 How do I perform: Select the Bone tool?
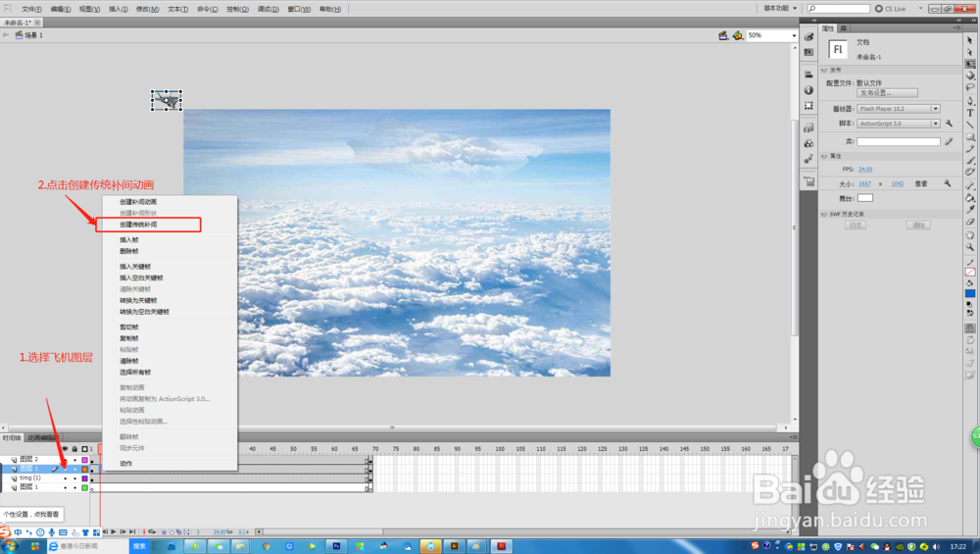(970, 185)
